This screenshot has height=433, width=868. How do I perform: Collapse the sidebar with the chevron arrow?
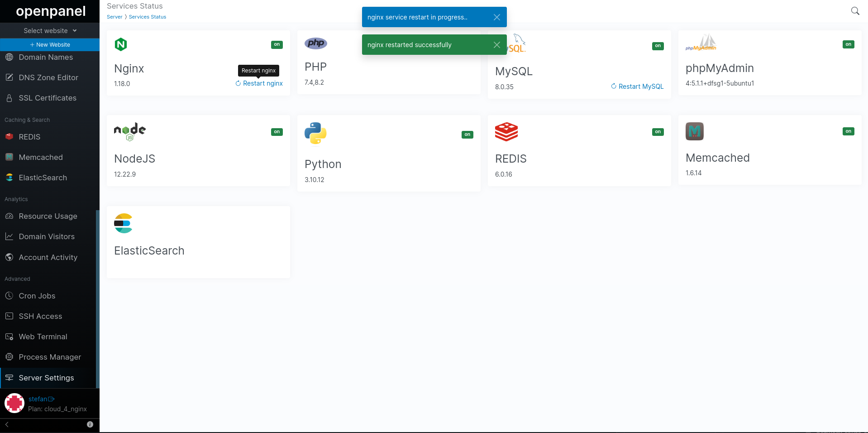7,424
